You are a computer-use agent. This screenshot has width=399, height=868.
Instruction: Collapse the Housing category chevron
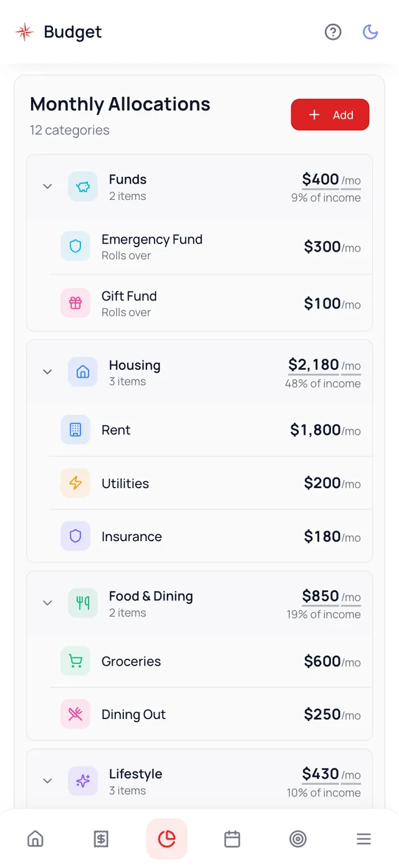pos(47,372)
